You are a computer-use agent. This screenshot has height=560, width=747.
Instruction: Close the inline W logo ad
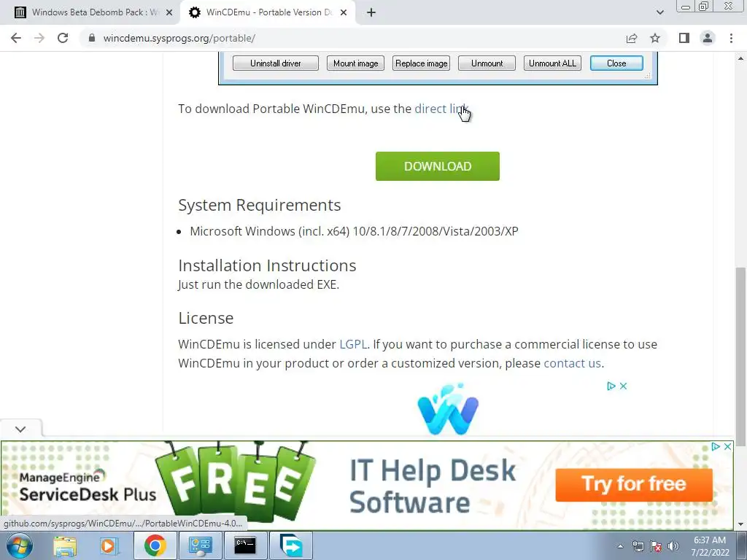point(623,386)
